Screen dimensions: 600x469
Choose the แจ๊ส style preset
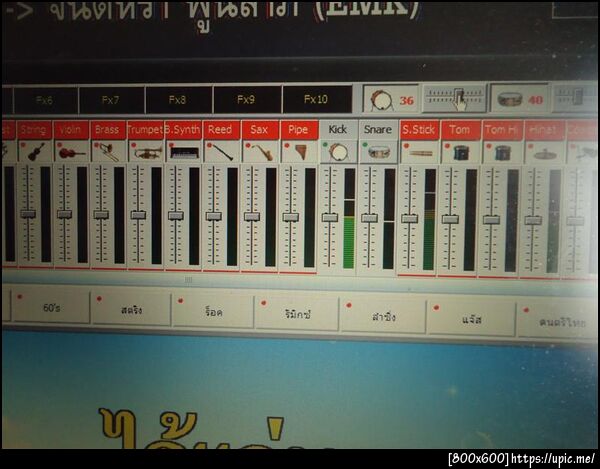point(471,319)
